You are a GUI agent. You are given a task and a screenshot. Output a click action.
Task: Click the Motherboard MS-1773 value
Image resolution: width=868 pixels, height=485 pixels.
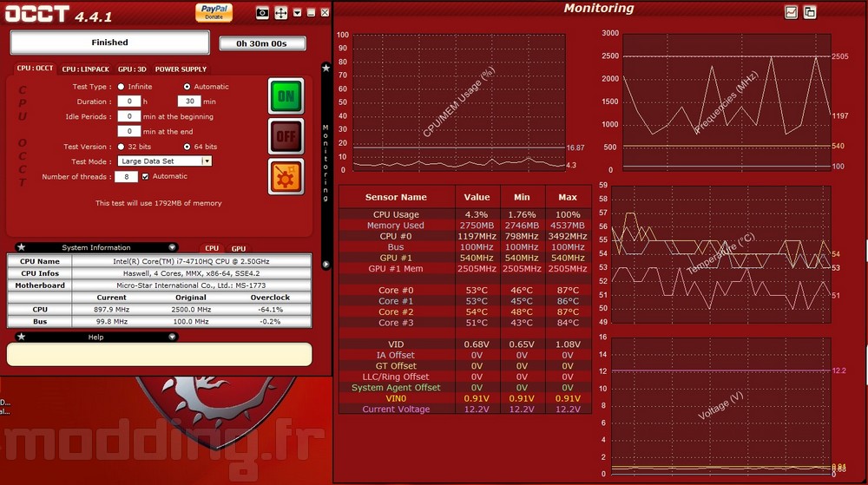pos(191,285)
